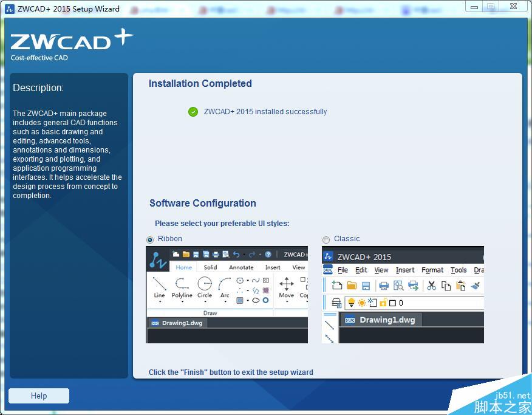532x415 pixels.
Task: Click the ZWCAD+ main package description paragraph
Action: tap(67, 154)
